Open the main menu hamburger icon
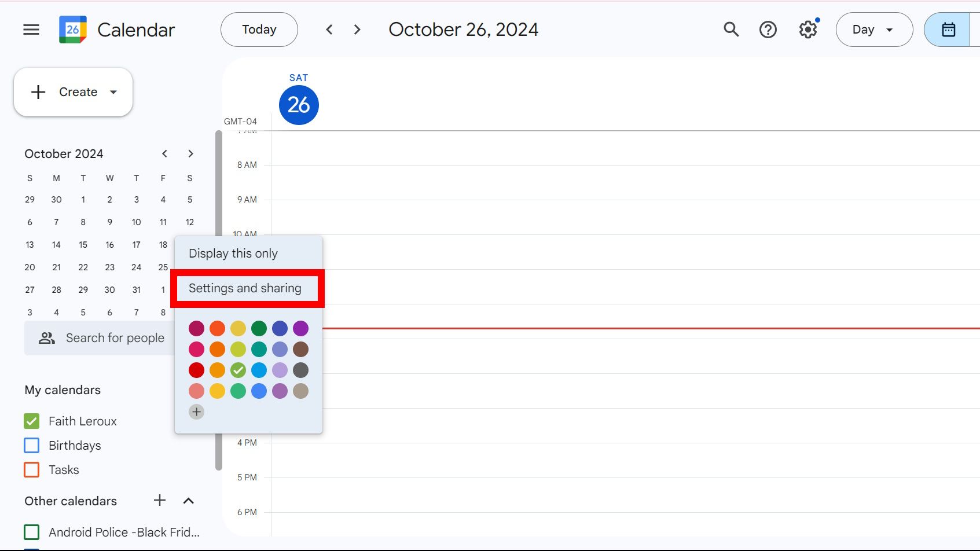980x551 pixels. tap(31, 30)
